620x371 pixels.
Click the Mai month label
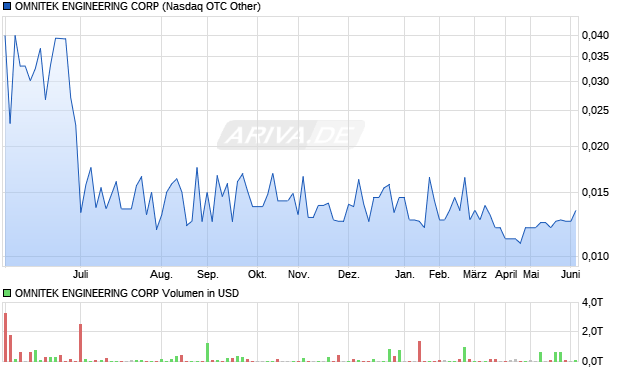pyautogui.click(x=531, y=274)
